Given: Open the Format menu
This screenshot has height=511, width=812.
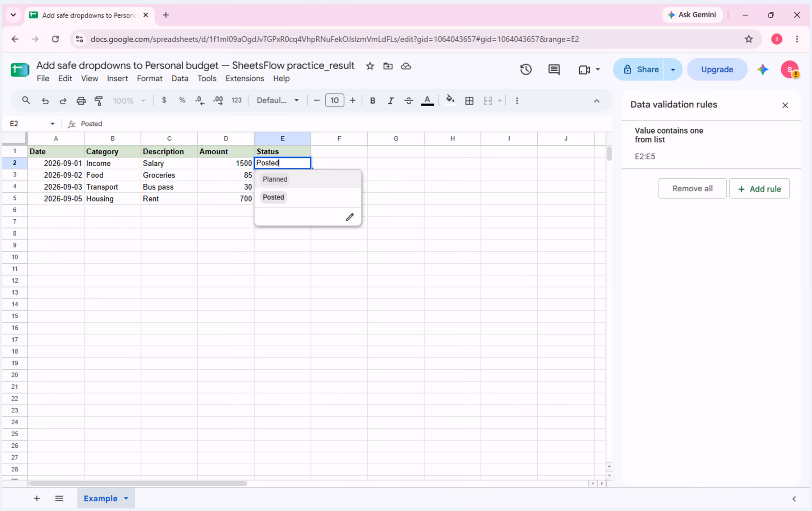Looking at the screenshot, I should pyautogui.click(x=149, y=79).
